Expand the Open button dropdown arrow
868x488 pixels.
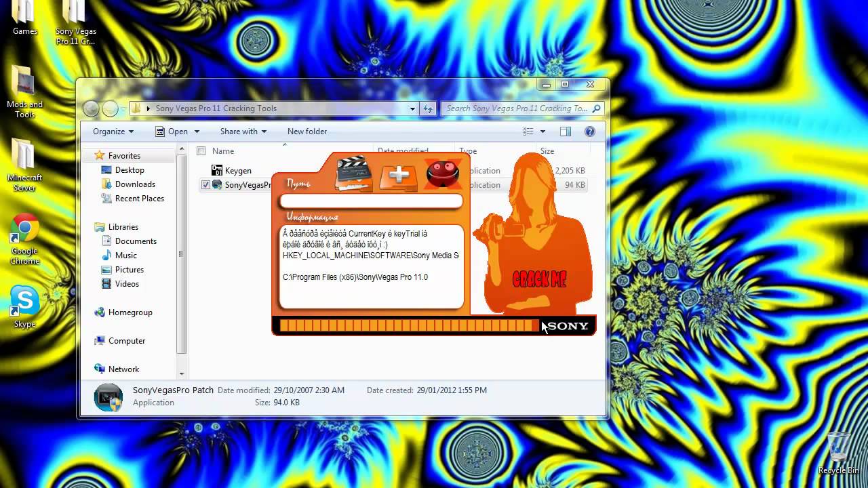[197, 131]
